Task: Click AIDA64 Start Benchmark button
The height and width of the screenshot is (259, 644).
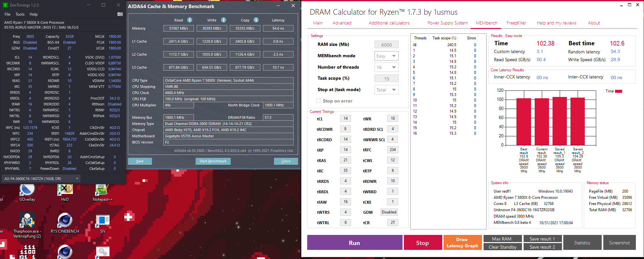Action: [x=213, y=161]
